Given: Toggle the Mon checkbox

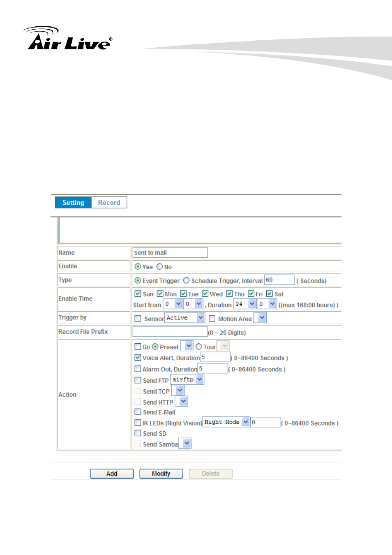Looking at the screenshot, I should coord(160,294).
